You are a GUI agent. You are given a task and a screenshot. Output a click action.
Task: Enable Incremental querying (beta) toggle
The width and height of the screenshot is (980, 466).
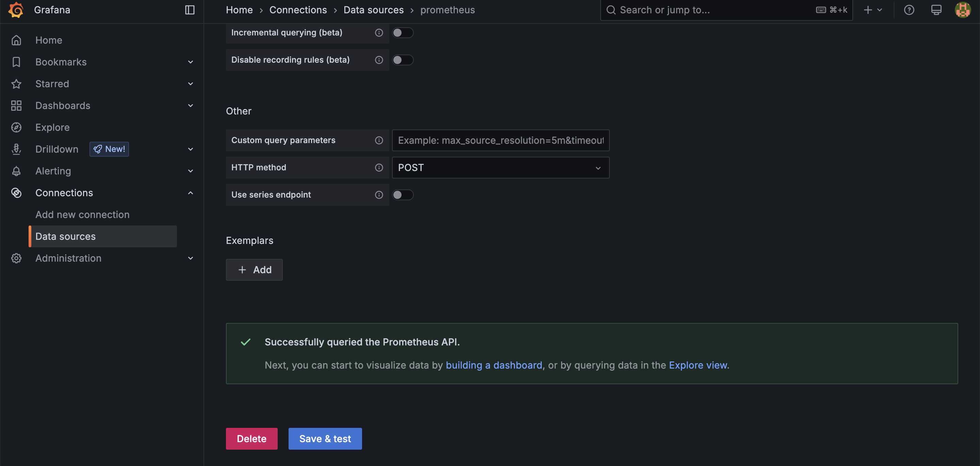403,33
